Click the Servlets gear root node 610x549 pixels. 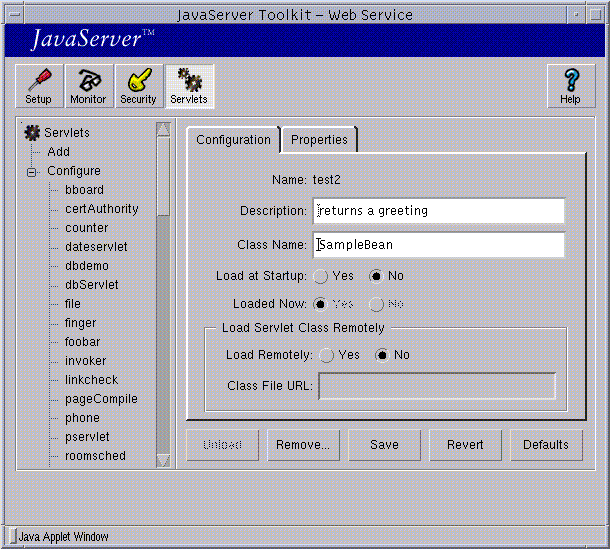(x=58, y=133)
